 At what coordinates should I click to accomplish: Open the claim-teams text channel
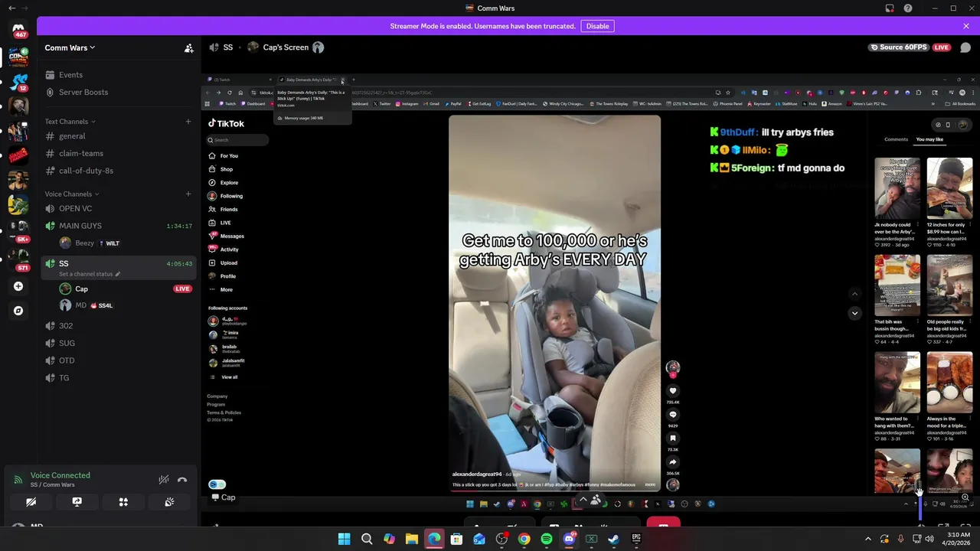(x=119, y=153)
